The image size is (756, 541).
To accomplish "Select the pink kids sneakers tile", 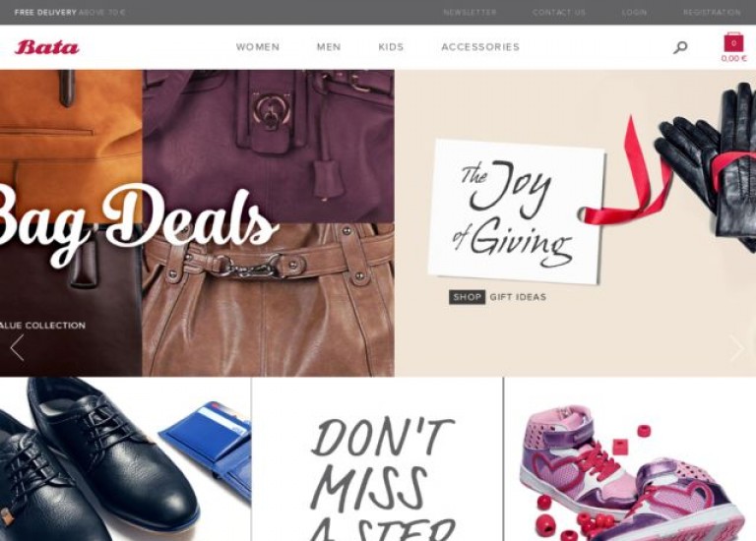I will point(630,459).
